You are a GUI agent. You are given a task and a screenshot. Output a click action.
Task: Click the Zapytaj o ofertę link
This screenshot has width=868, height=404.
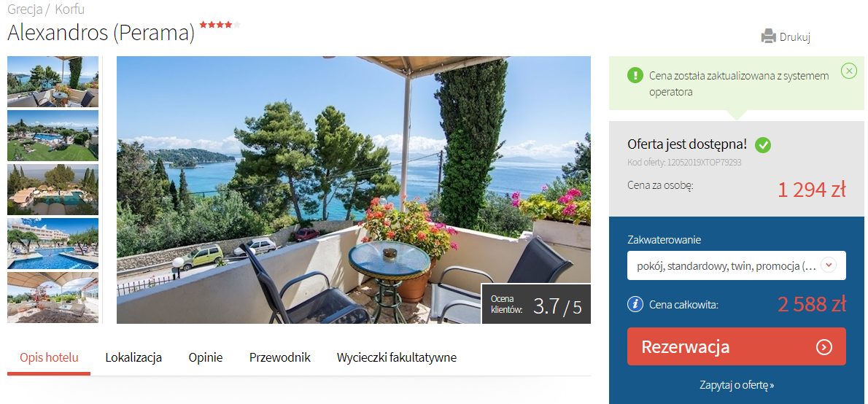736,385
